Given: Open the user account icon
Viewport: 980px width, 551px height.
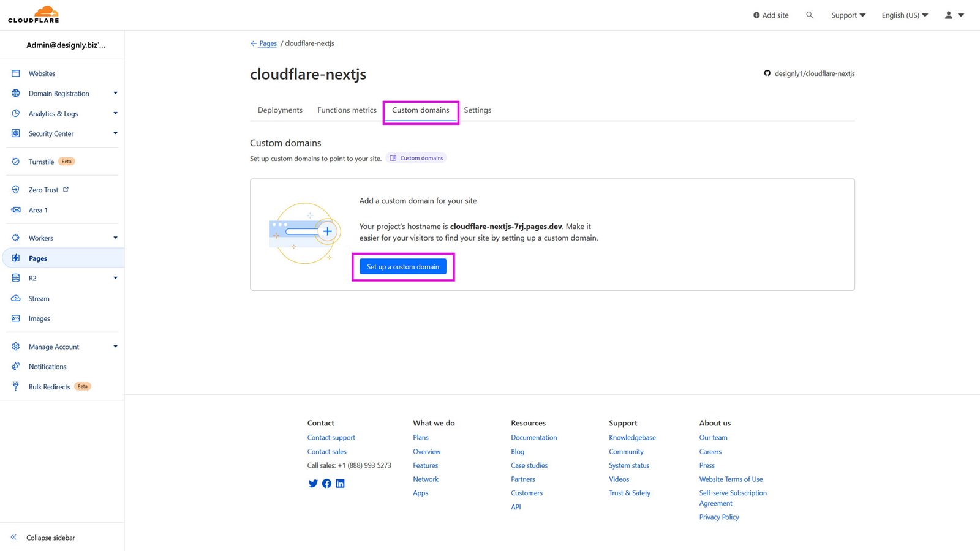Looking at the screenshot, I should pos(949,15).
